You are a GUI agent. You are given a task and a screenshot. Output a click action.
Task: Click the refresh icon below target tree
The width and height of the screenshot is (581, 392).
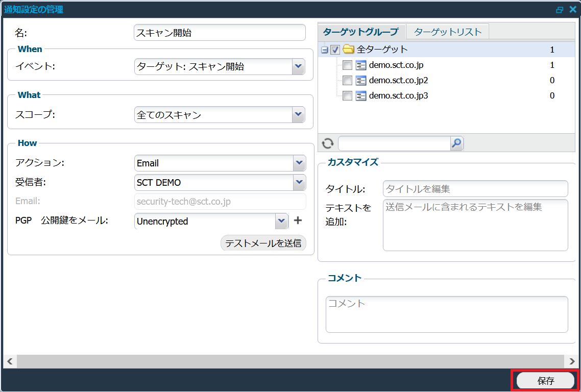tap(328, 143)
